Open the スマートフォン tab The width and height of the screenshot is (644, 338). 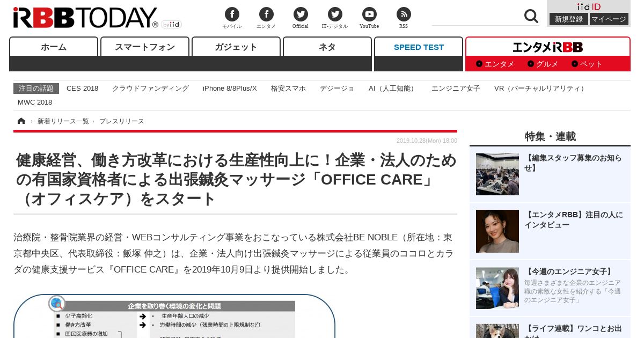tap(145, 47)
